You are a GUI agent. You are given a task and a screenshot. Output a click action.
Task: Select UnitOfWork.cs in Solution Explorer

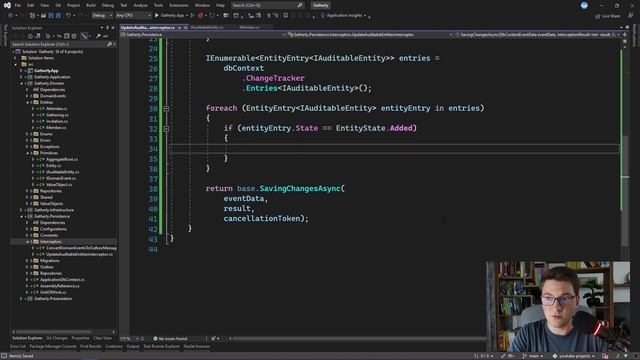click(x=53, y=292)
